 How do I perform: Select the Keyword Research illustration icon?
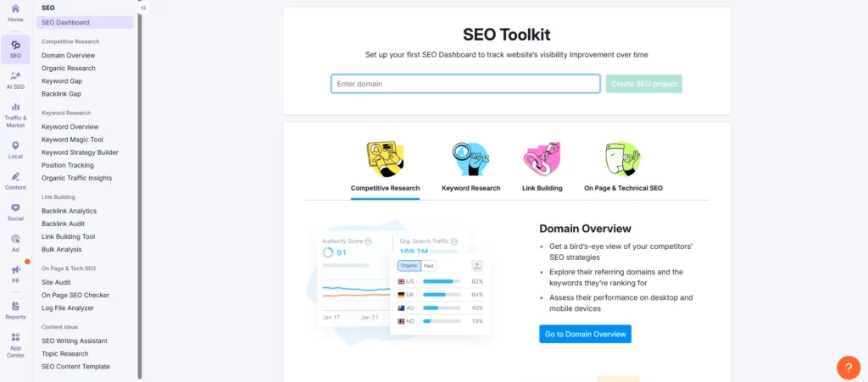[470, 158]
